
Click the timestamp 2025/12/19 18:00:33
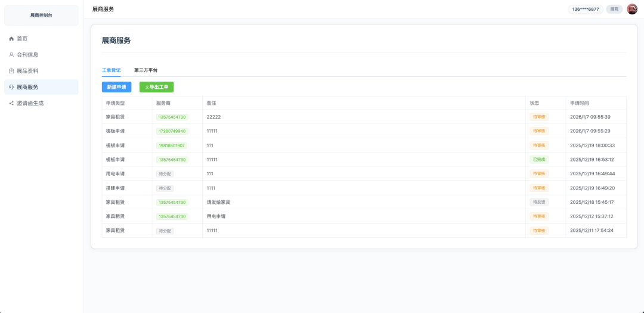pos(592,145)
